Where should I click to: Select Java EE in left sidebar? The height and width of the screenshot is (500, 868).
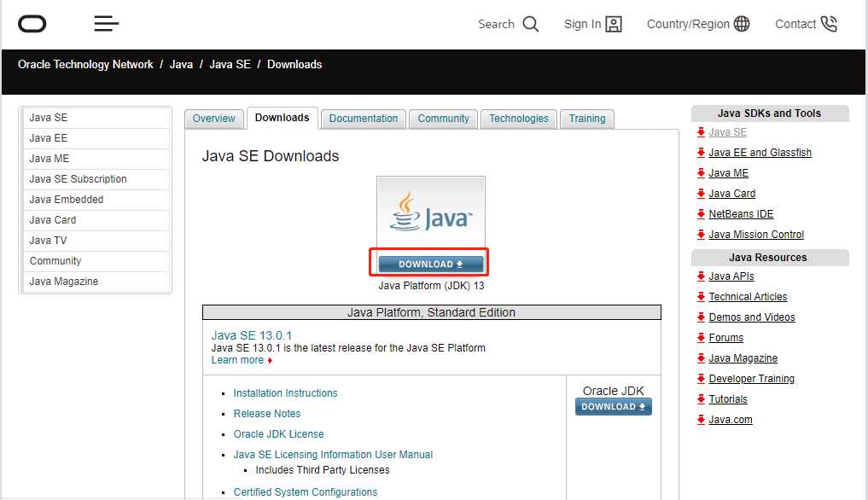click(96, 138)
